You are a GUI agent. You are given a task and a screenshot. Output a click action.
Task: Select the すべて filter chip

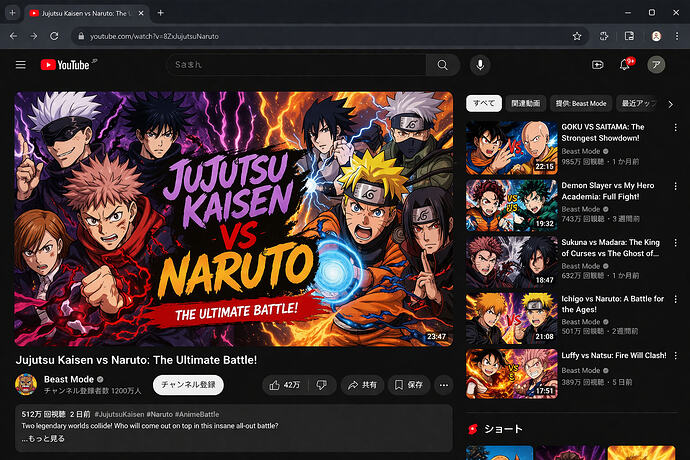point(484,103)
